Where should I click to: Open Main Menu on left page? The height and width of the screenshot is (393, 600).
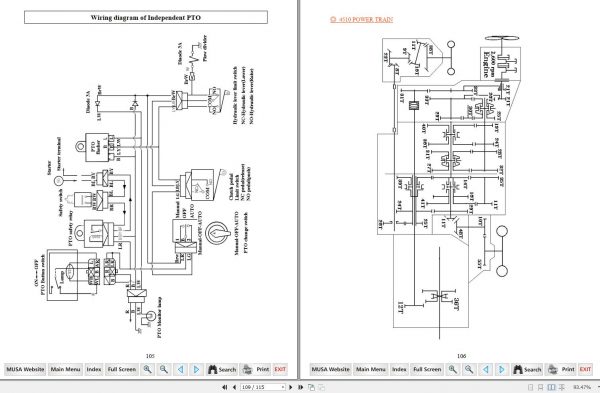click(x=65, y=369)
